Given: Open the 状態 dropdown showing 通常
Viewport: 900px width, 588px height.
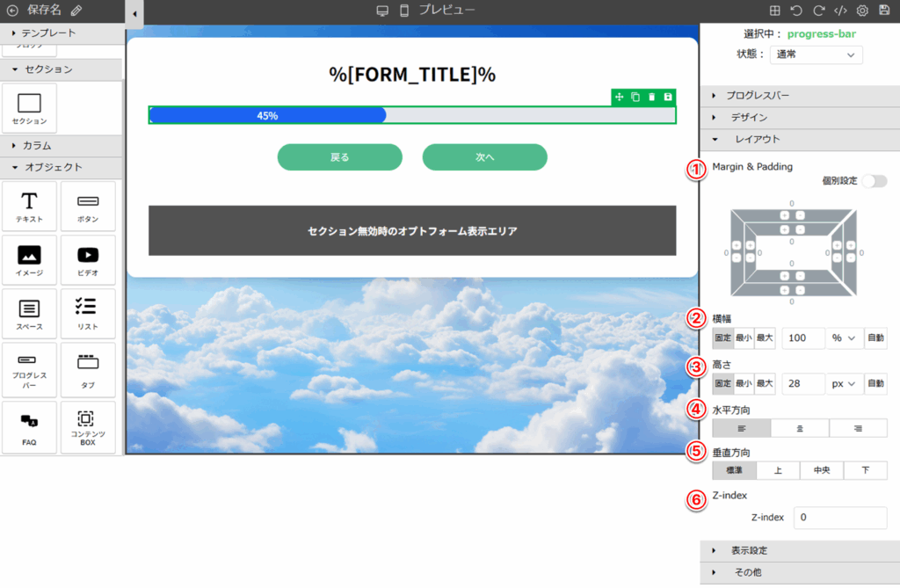Looking at the screenshot, I should pyautogui.click(x=816, y=54).
